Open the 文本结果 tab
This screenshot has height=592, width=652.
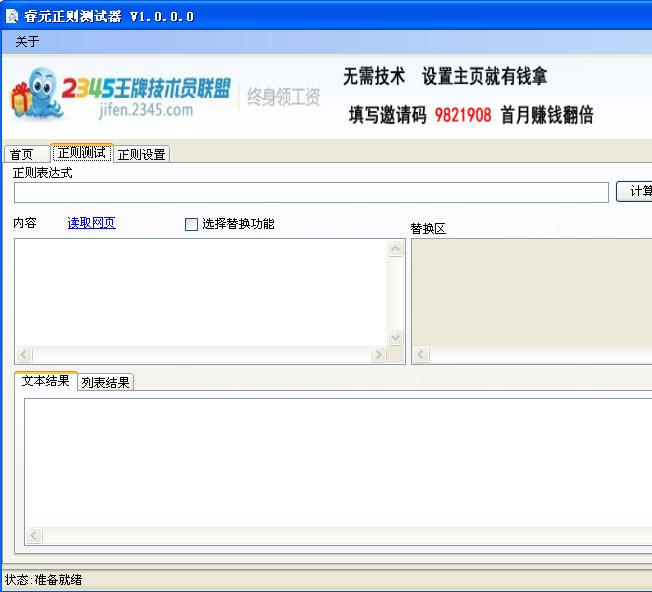pyautogui.click(x=46, y=381)
